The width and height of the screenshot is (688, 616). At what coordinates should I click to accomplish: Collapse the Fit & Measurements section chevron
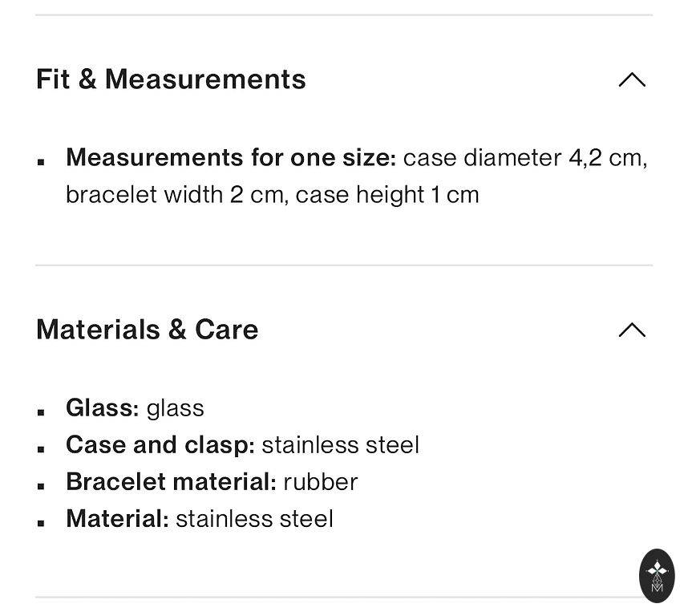[x=632, y=79]
